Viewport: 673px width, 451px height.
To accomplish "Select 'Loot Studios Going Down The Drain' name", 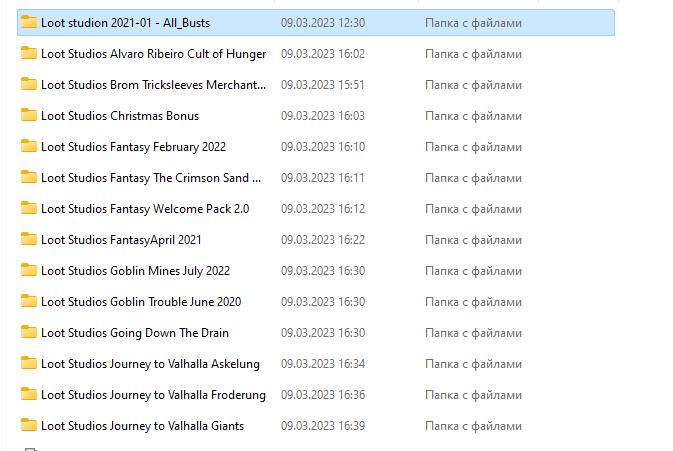I will pyautogui.click(x=135, y=333).
